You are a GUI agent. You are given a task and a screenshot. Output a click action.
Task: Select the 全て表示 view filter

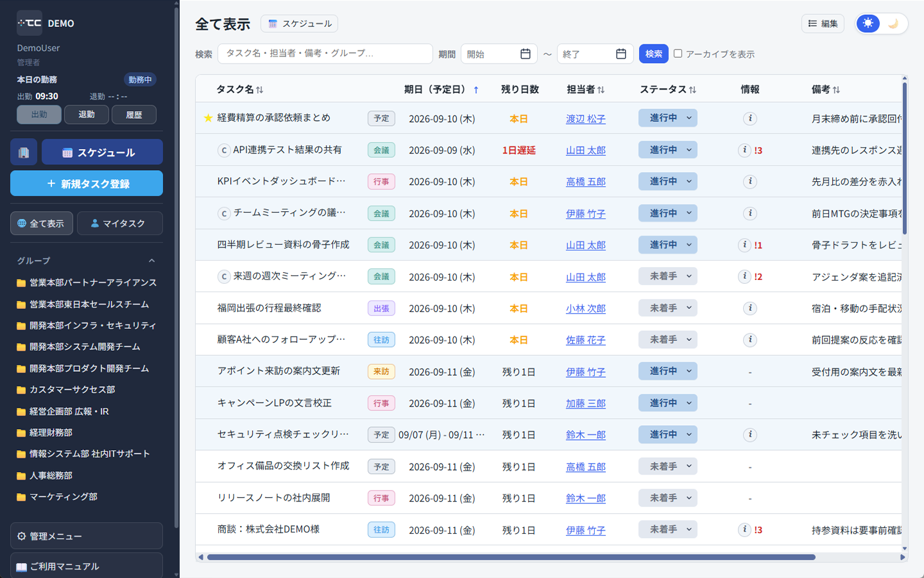(x=41, y=223)
